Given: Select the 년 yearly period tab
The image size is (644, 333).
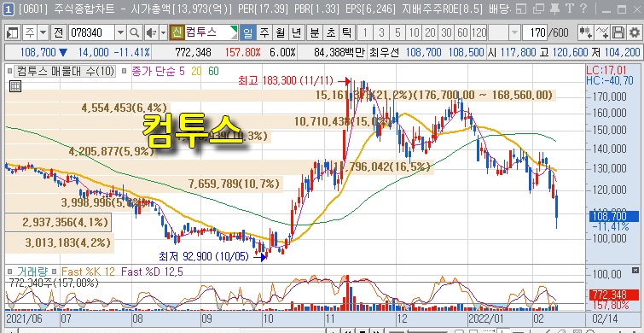Looking at the screenshot, I should 296,32.
